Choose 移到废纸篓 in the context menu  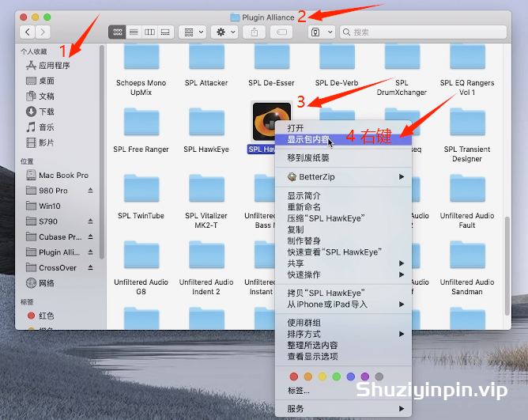pyautogui.click(x=344, y=157)
